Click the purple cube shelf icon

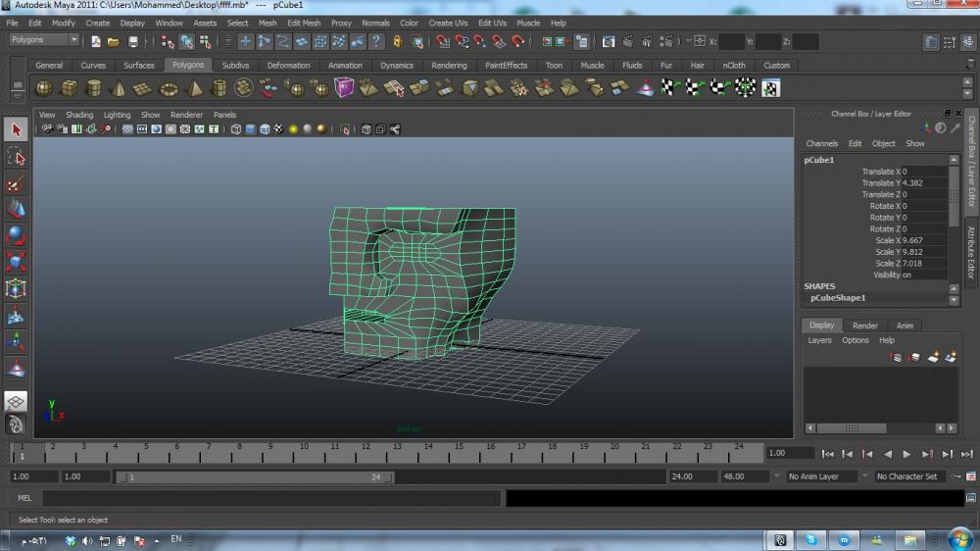click(x=344, y=88)
